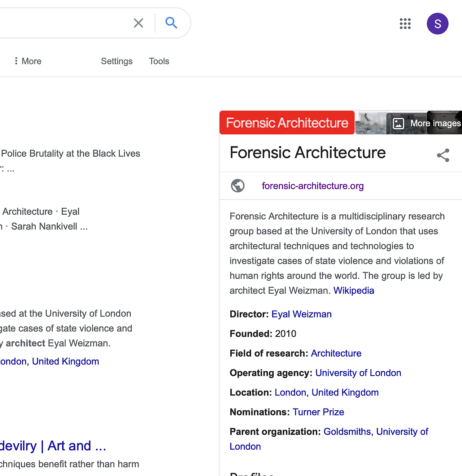This screenshot has height=476, width=462.
Task: Click the blue magnifying glass search icon
Action: click(171, 23)
